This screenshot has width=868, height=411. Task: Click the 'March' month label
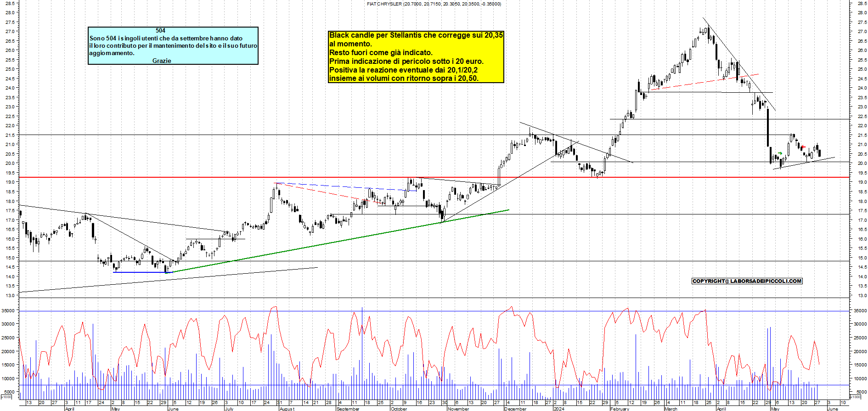pos(671,409)
